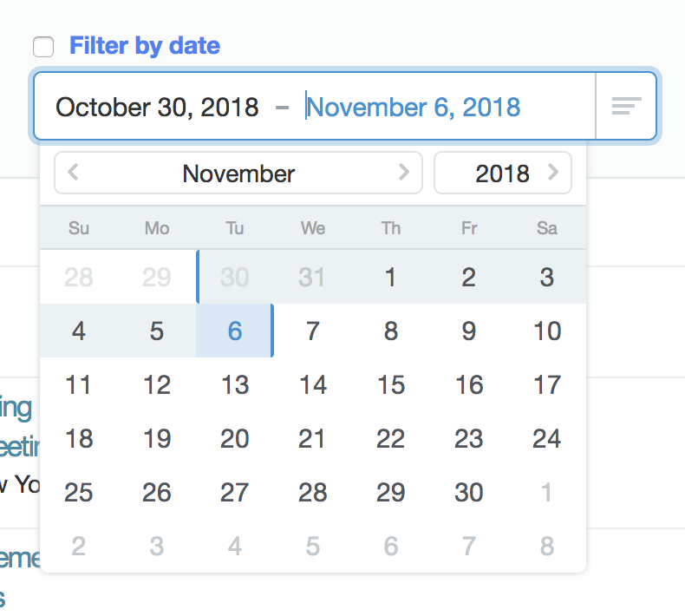685x616 pixels.
Task: Open the November month selector
Action: point(238,174)
